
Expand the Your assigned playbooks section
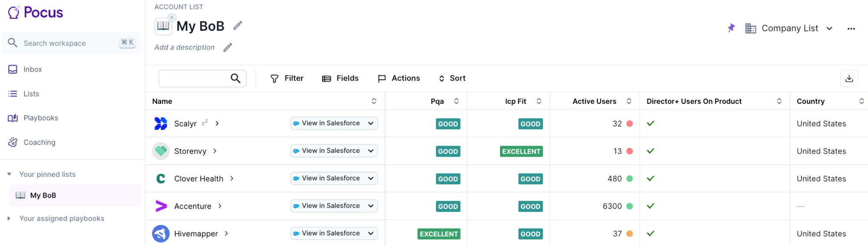pos(9,218)
